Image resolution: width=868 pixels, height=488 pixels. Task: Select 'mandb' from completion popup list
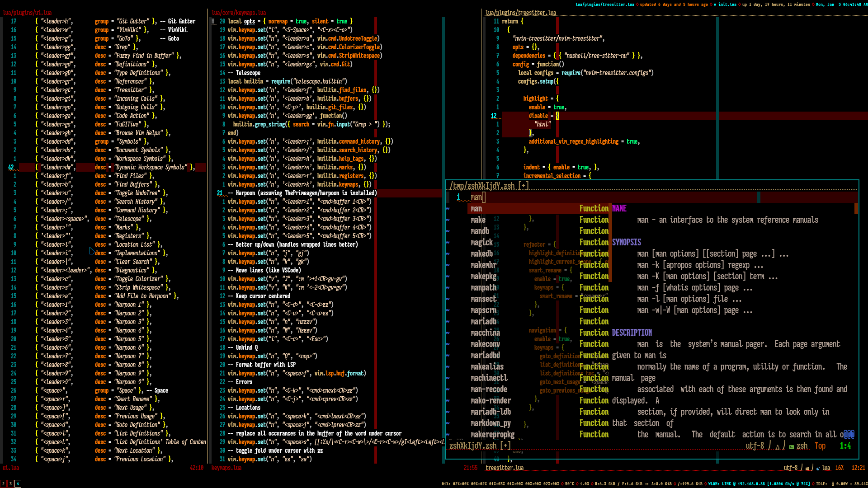480,231
